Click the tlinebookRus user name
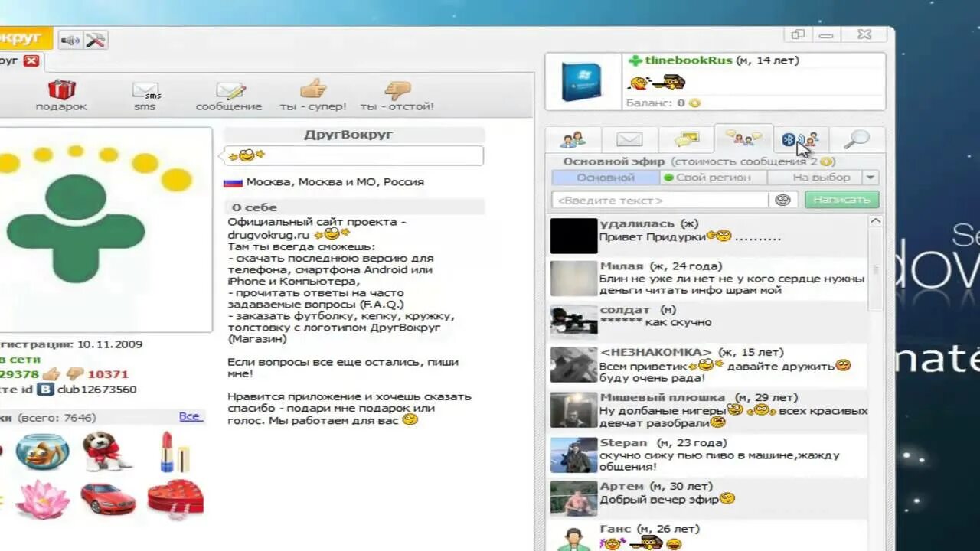Viewport: 980px width, 551px height. tap(688, 60)
